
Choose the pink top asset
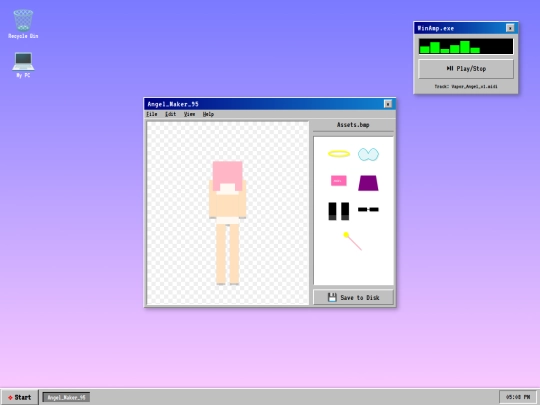[339, 180]
